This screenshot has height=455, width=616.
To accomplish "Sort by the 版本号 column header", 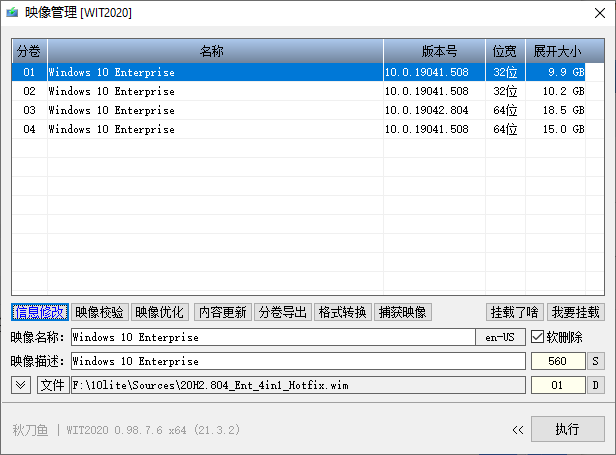I will click(x=434, y=51).
